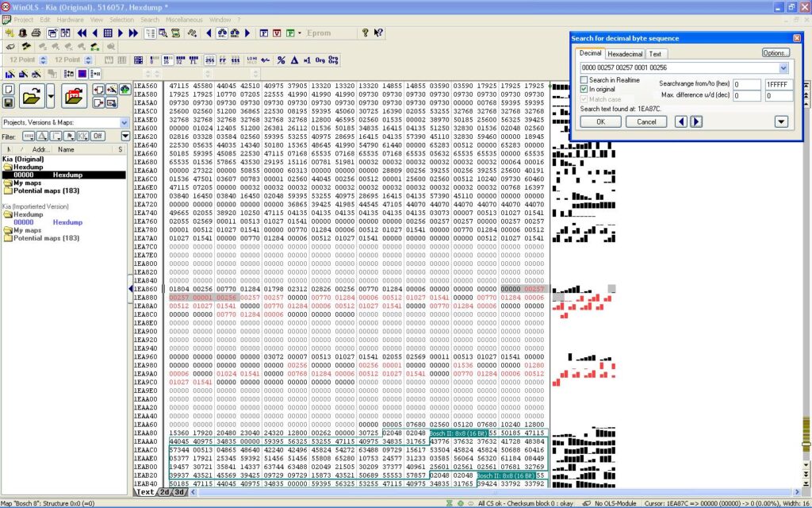Open the Project menu

23,20
